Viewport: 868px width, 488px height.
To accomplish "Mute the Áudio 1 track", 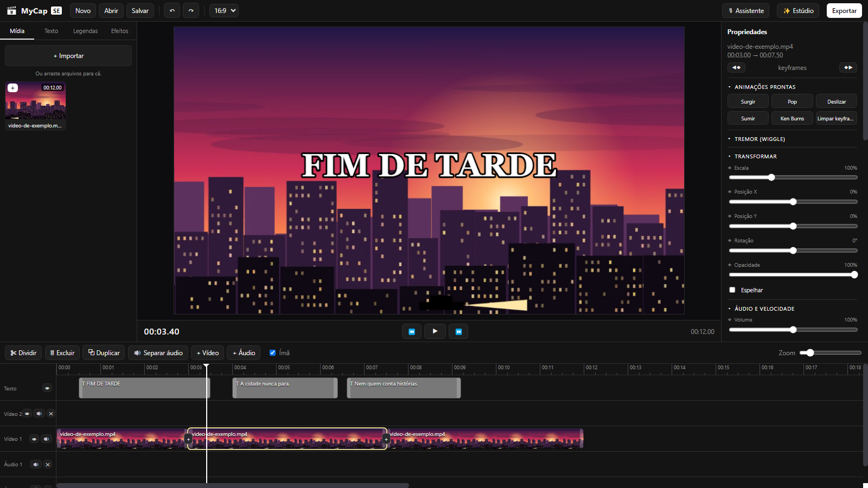I will (36, 465).
